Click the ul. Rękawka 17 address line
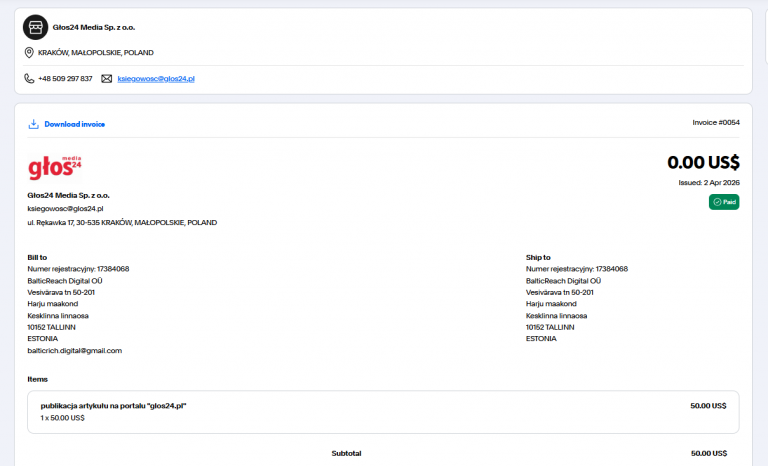The height and width of the screenshot is (466, 768). coord(122,222)
